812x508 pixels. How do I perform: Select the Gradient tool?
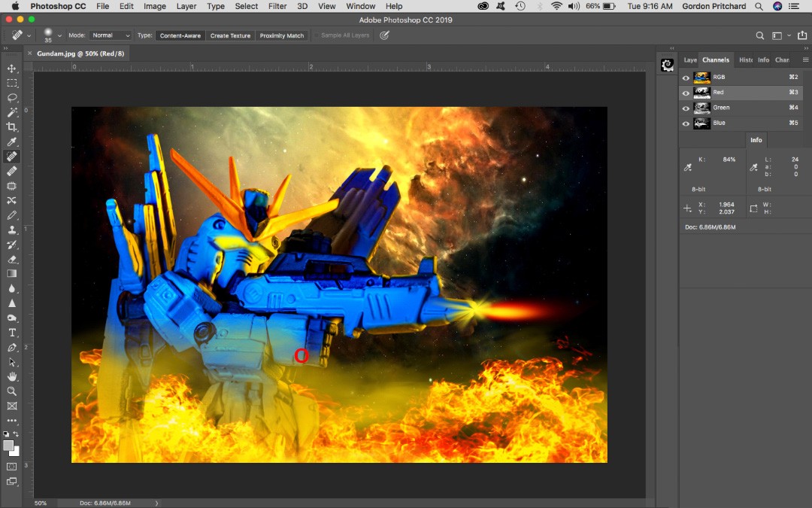pos(12,274)
